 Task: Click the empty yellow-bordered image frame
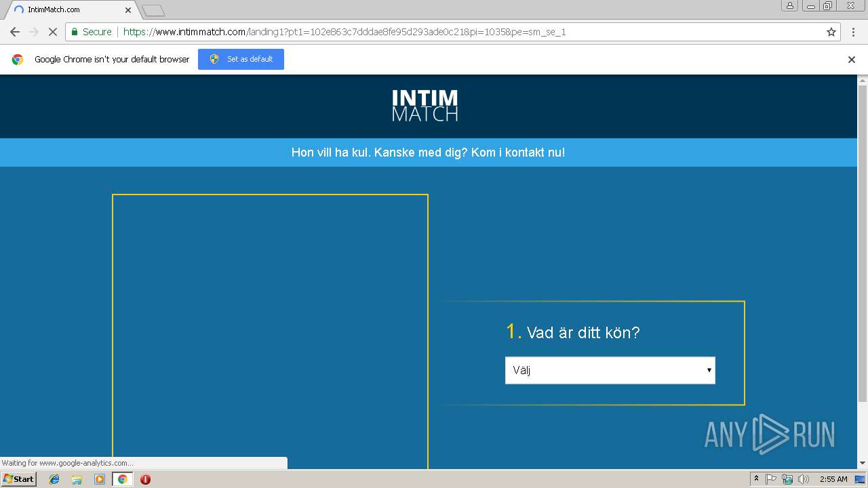click(x=270, y=331)
